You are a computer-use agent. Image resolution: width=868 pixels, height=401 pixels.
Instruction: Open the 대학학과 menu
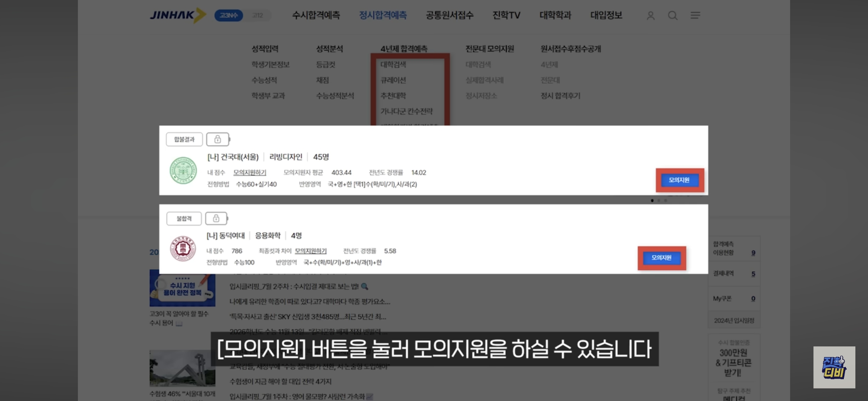[x=555, y=15]
